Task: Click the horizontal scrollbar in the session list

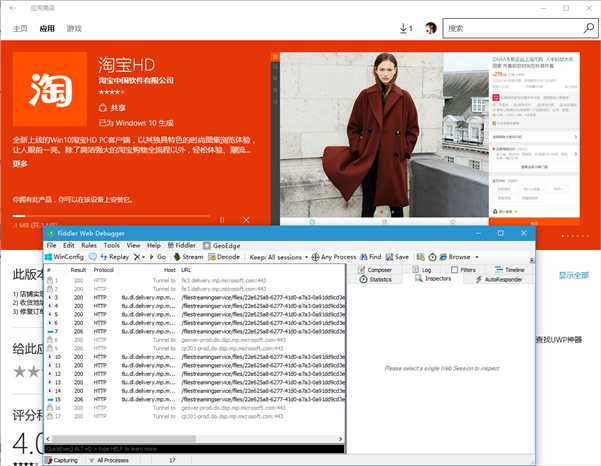Action: pos(123,439)
